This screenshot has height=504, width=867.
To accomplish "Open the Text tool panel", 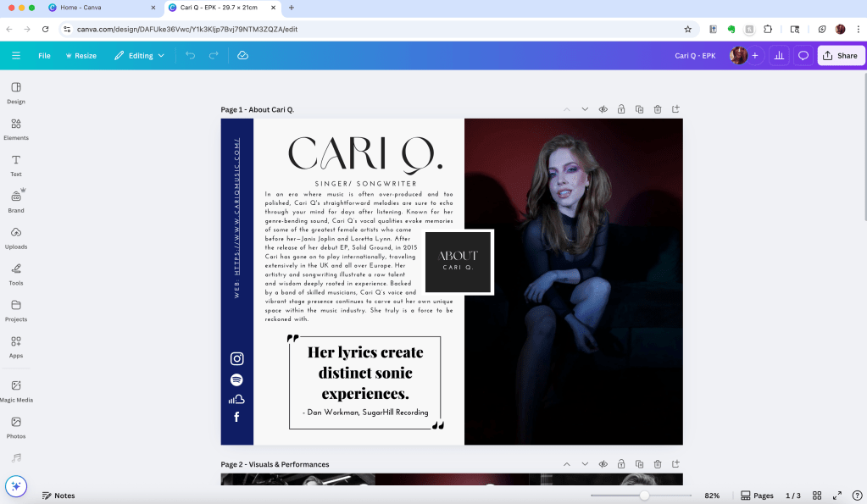I will click(15, 164).
